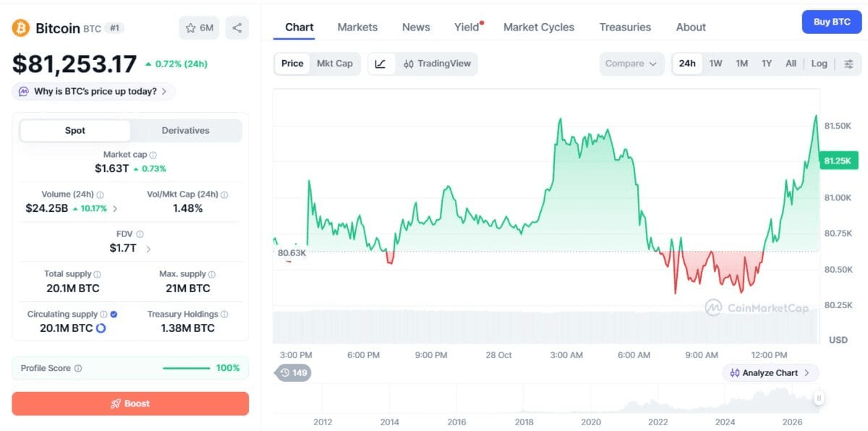Click Profile Score info icon
This screenshot has width=868, height=431.
point(78,368)
